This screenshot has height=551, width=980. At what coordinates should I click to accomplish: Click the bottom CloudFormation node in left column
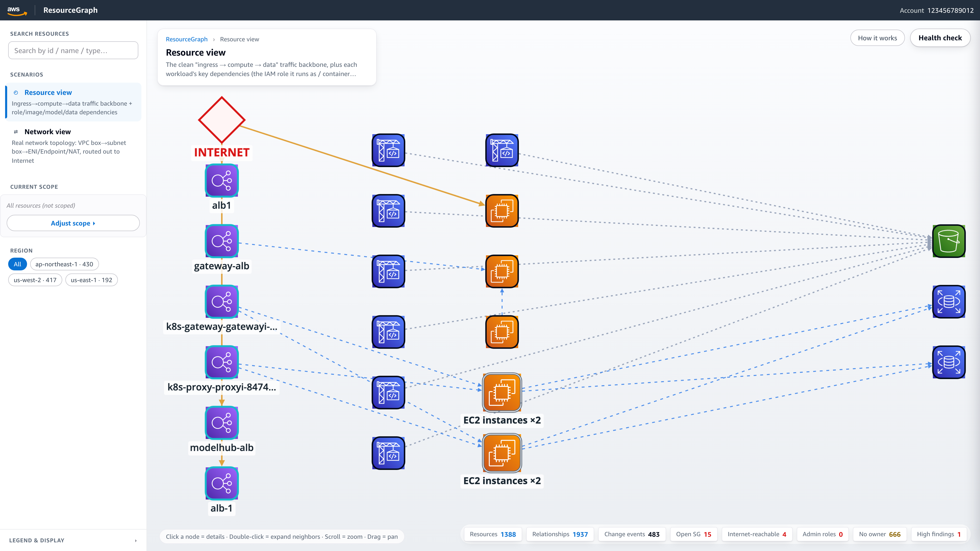click(x=388, y=453)
